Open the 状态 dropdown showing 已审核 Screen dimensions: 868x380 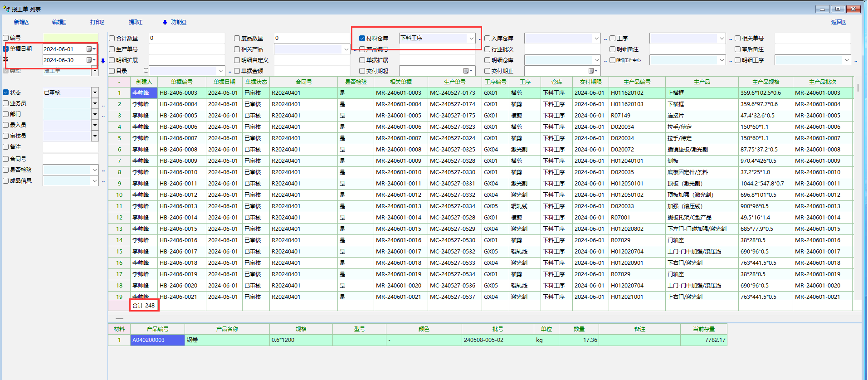(x=95, y=93)
